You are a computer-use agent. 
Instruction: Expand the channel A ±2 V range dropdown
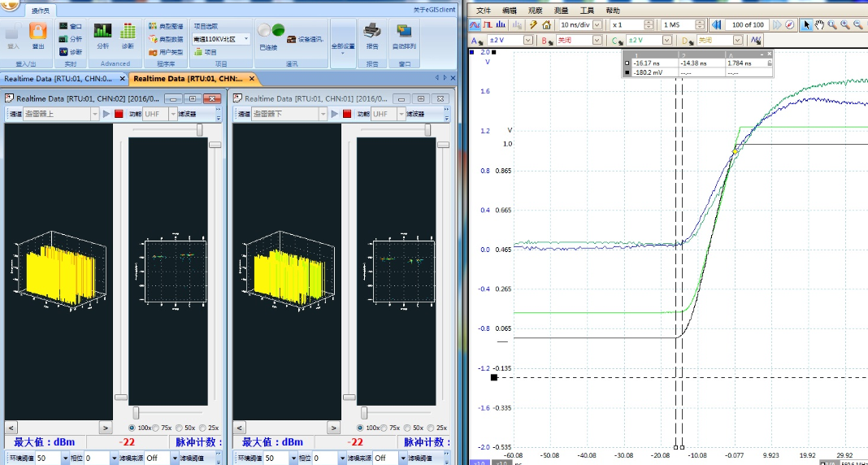527,40
